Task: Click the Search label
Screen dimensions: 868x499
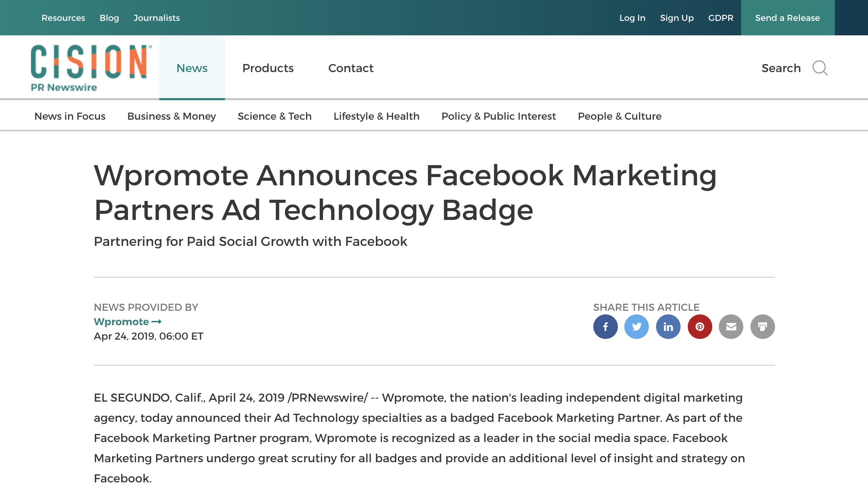Action: tap(781, 68)
